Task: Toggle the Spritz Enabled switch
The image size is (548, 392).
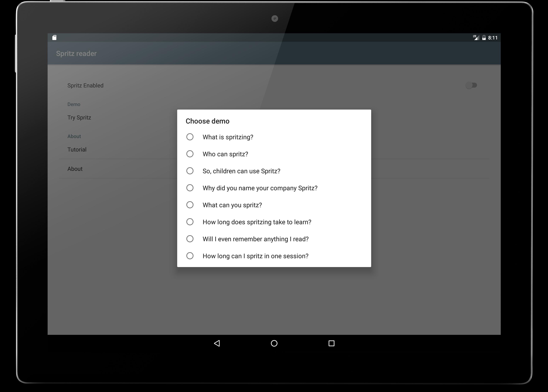Action: coord(471,85)
